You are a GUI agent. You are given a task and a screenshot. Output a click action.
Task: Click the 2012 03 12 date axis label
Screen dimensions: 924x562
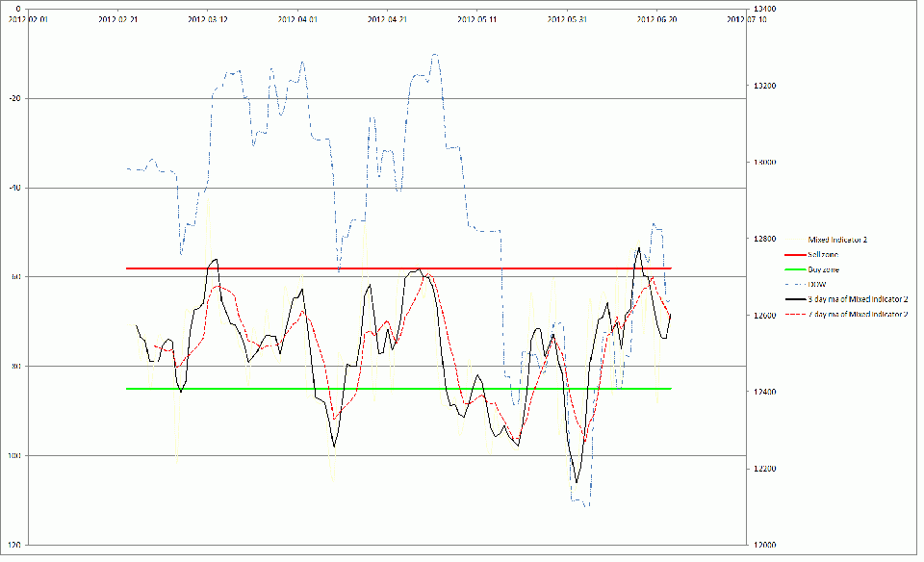pyautogui.click(x=209, y=18)
